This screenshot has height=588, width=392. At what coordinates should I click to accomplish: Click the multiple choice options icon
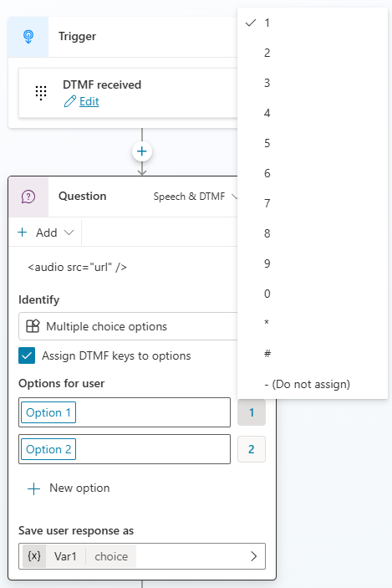pyautogui.click(x=33, y=326)
